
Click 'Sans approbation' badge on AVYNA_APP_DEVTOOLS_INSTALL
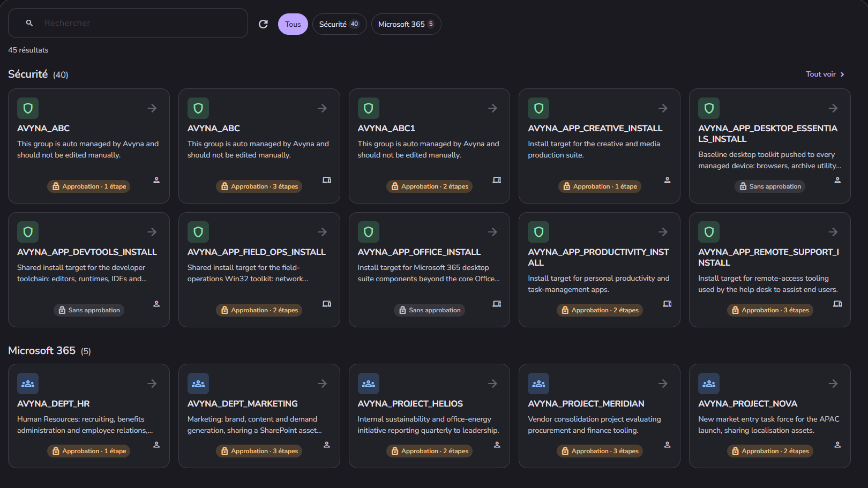click(x=89, y=310)
